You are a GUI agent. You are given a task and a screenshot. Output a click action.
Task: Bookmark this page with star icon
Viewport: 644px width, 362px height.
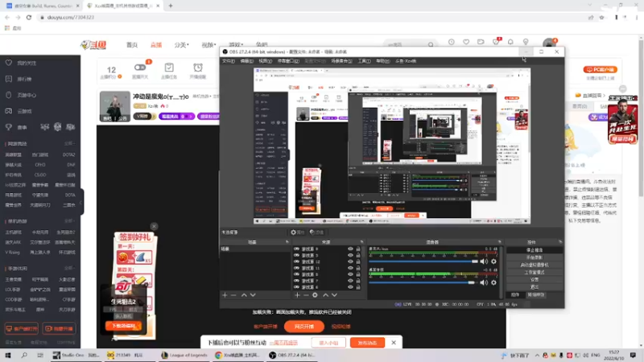click(x=601, y=17)
